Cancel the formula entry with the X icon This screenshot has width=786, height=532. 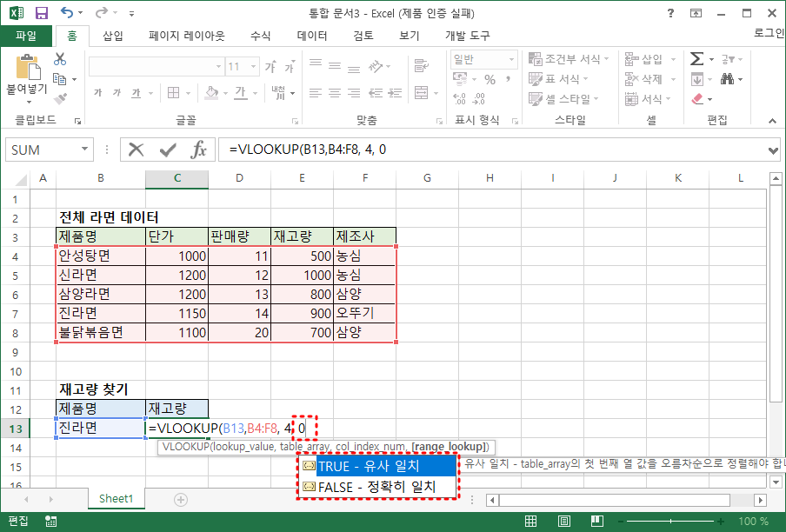[x=136, y=150]
